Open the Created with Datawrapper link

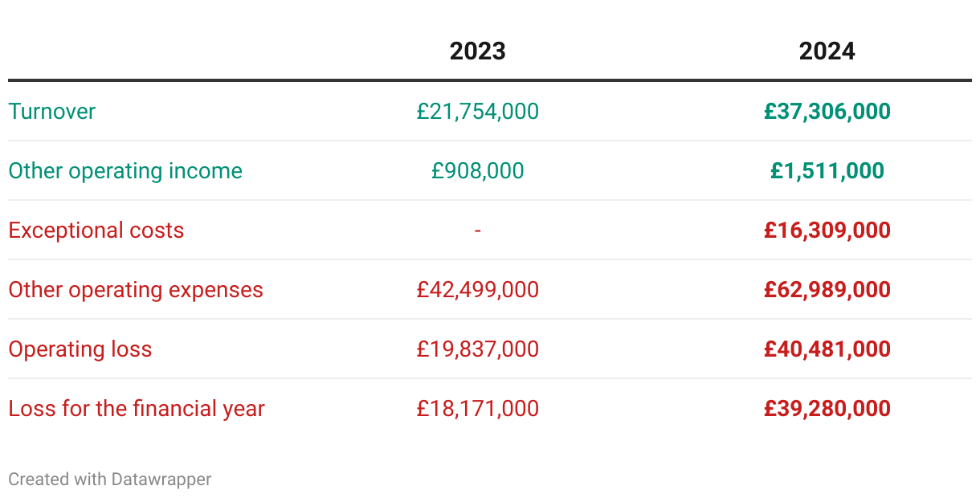pos(109,479)
